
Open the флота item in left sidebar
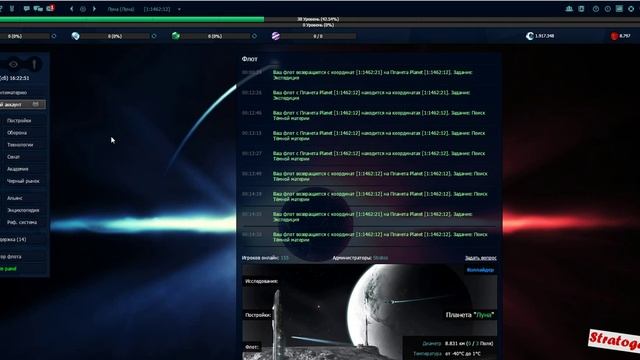point(11,257)
